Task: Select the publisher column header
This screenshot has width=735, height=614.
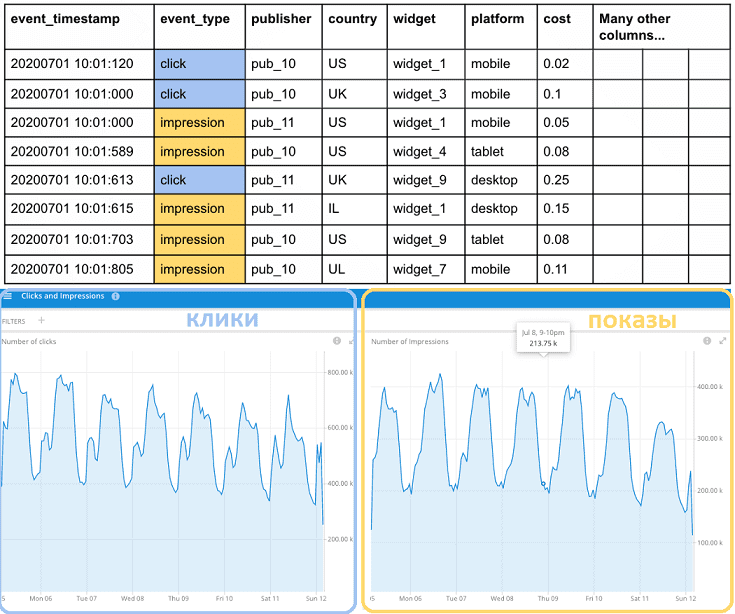Action: pos(281,19)
